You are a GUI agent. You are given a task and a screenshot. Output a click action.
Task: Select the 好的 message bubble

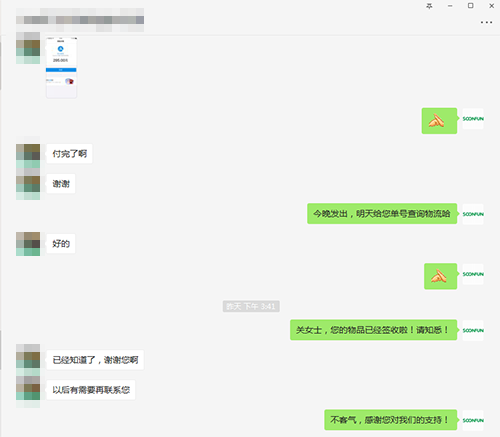click(x=61, y=244)
